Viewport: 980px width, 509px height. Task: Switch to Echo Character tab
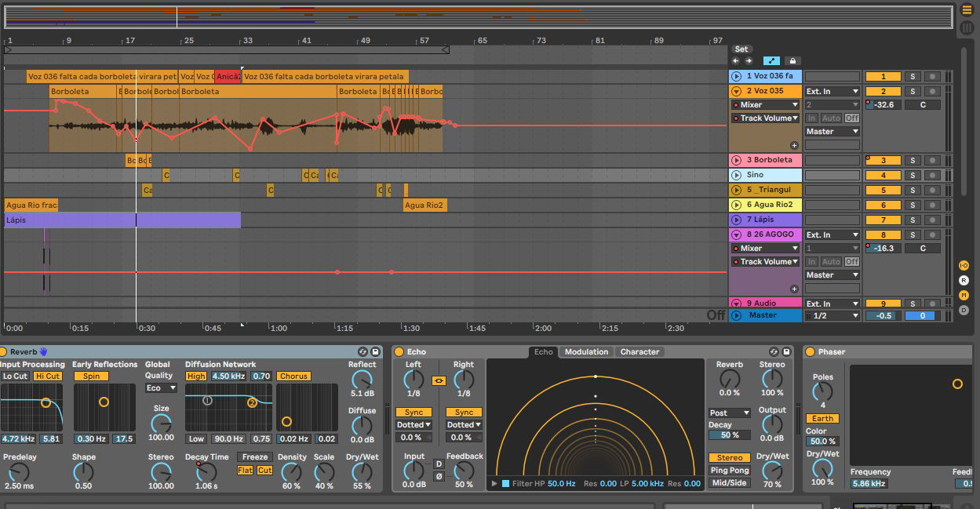[x=639, y=352]
